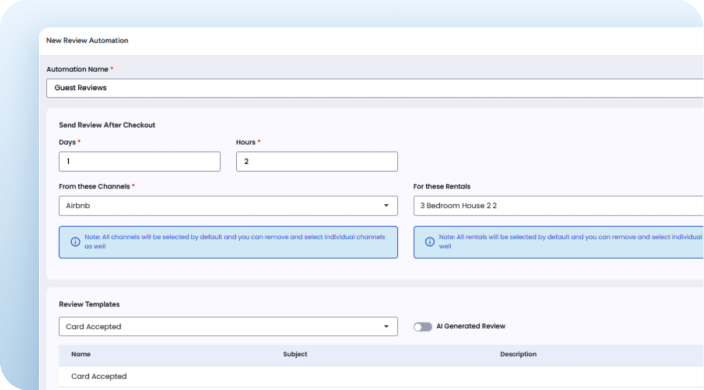This screenshot has height=390, width=704.
Task: Click the Days input field
Action: [140, 162]
